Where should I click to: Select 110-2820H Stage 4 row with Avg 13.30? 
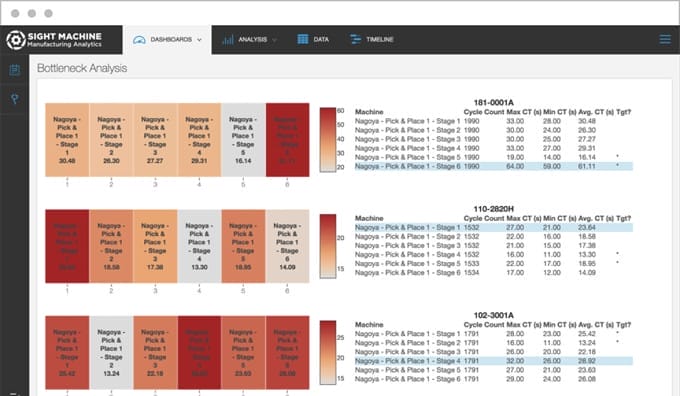tap(494, 255)
